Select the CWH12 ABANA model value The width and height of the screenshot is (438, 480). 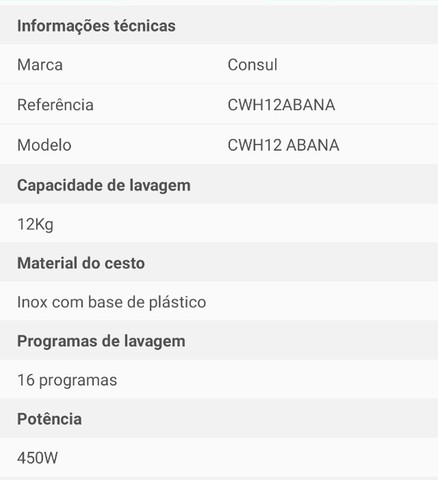tap(283, 145)
